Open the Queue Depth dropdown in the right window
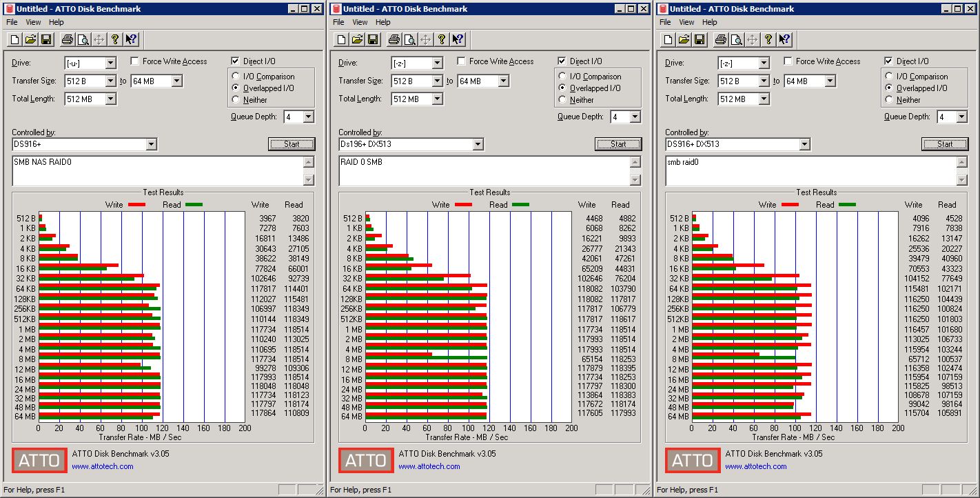This screenshot has width=980, height=498. pos(961,117)
